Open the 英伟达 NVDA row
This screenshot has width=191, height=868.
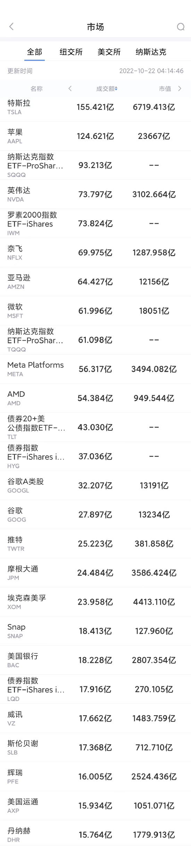coord(95,194)
